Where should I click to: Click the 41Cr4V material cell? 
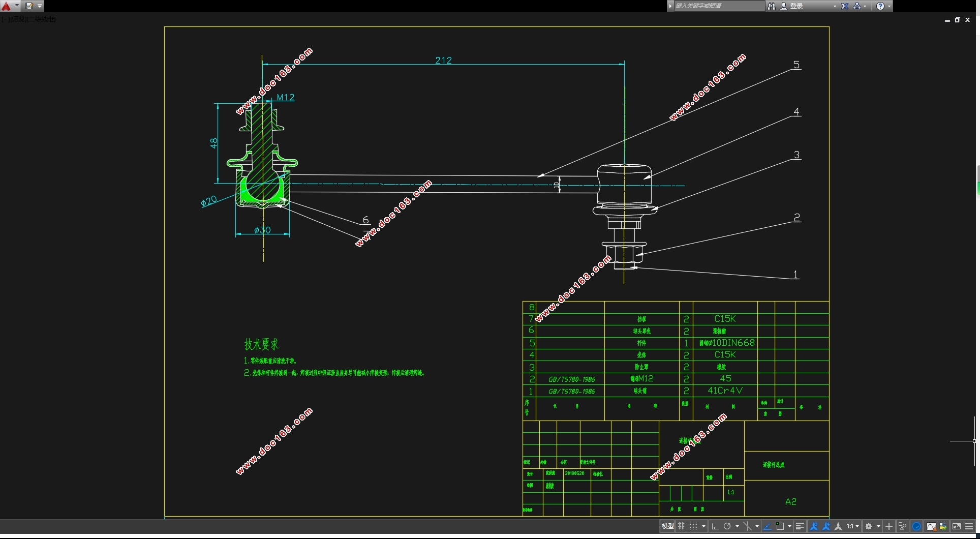725,391
